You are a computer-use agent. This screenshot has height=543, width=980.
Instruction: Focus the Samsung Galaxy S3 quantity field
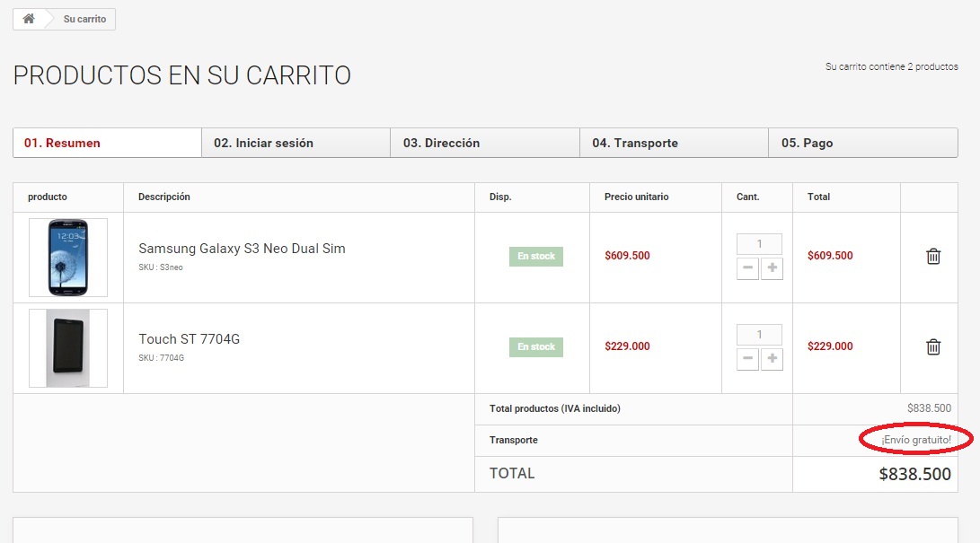[759, 244]
